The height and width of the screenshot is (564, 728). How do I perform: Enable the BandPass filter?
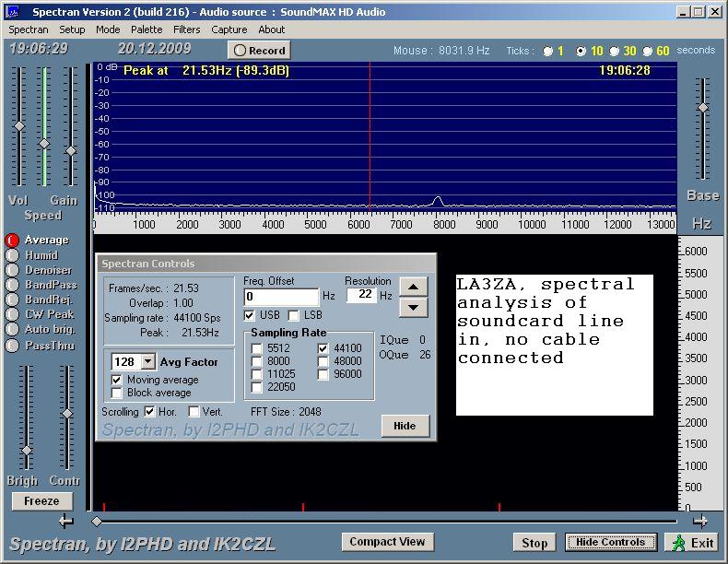pos(12,285)
